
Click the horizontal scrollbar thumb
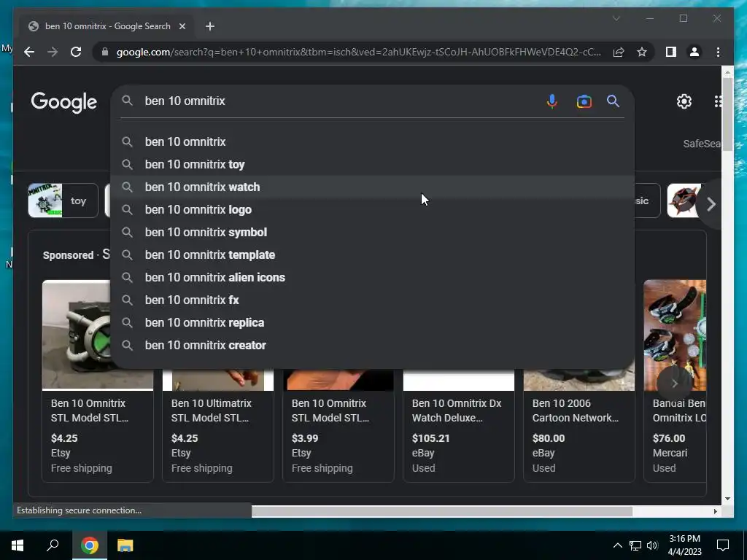[441, 511]
